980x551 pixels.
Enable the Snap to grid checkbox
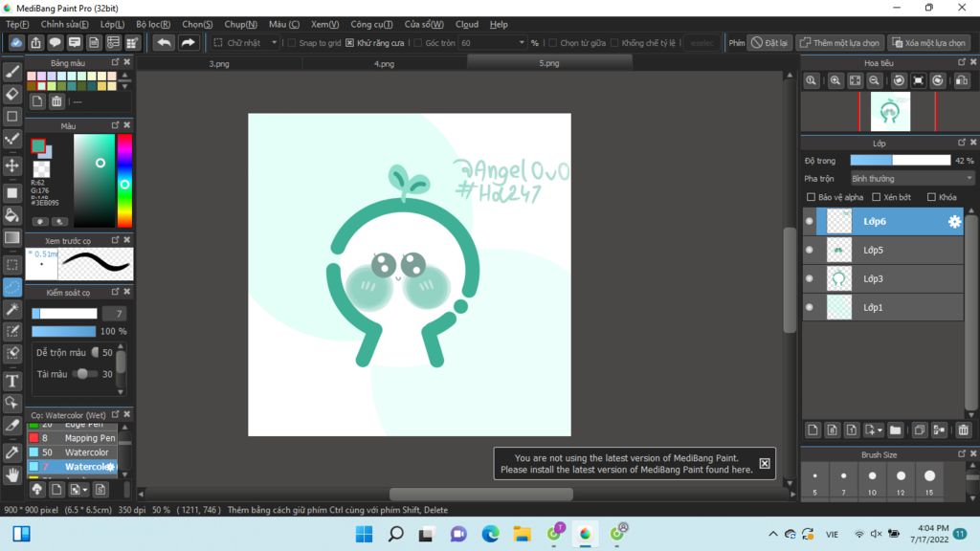(x=291, y=43)
